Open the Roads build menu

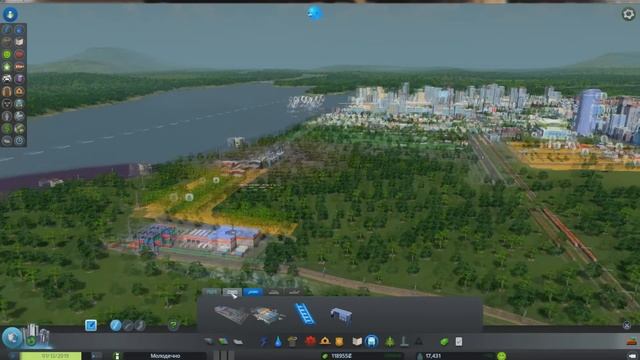coord(209,341)
